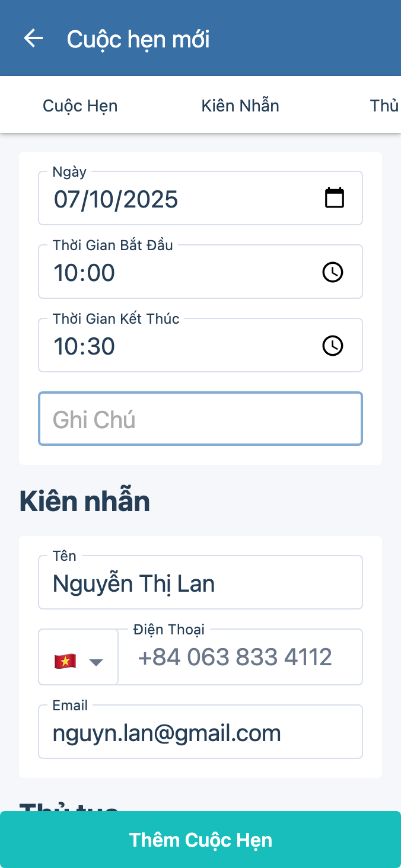Edit the Email field nguyn.lan@gmail.com

click(x=200, y=733)
